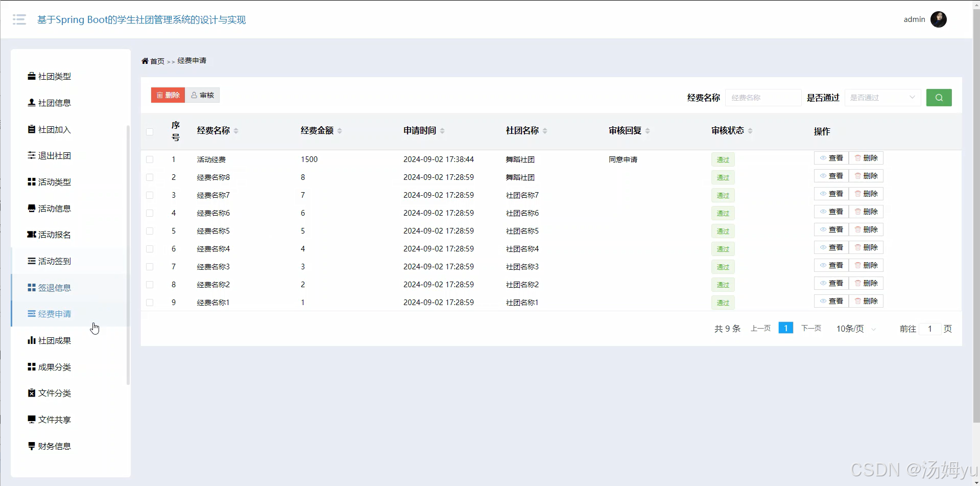980x486 pixels.
Task: Check the row checkbox for 经费名称5
Action: [150, 231]
